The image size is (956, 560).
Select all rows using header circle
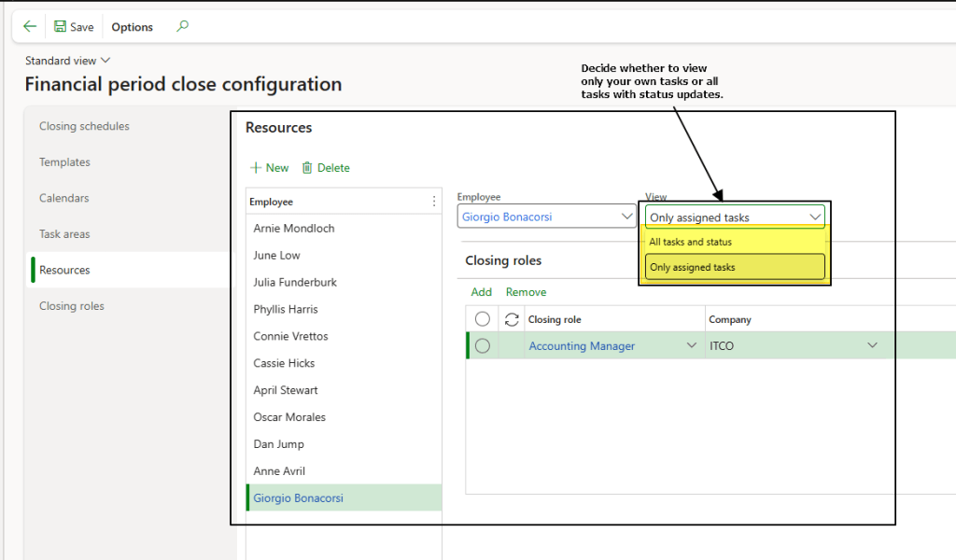coord(483,319)
